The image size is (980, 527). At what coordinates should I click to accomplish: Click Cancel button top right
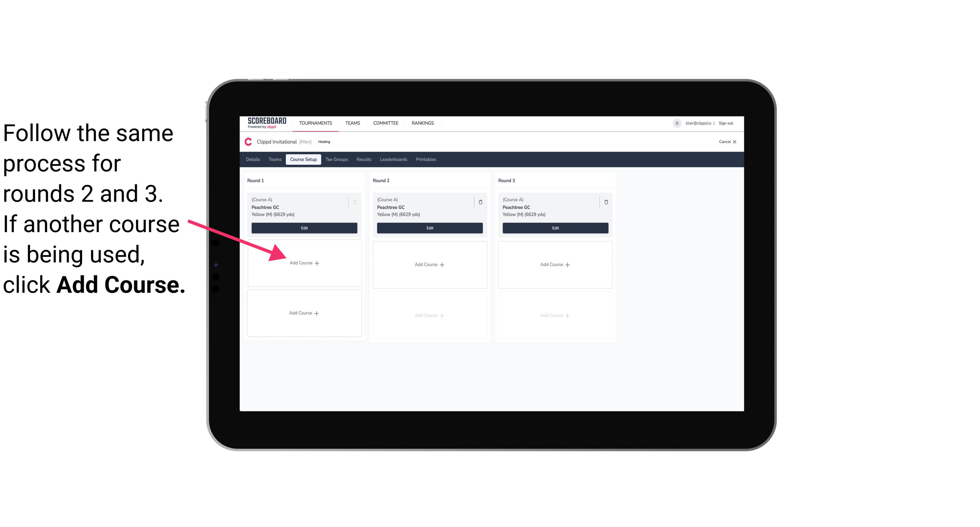click(x=724, y=141)
